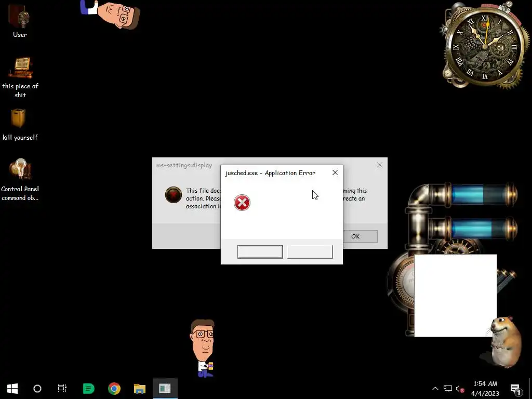Open the Action Center notifications icon
The height and width of the screenshot is (399, 532).
tap(515, 389)
